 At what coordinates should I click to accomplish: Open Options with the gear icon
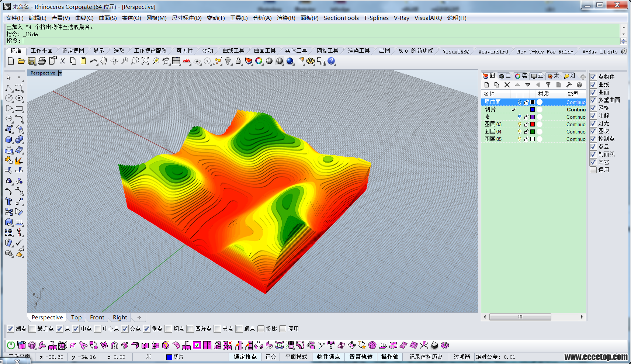tap(311, 61)
